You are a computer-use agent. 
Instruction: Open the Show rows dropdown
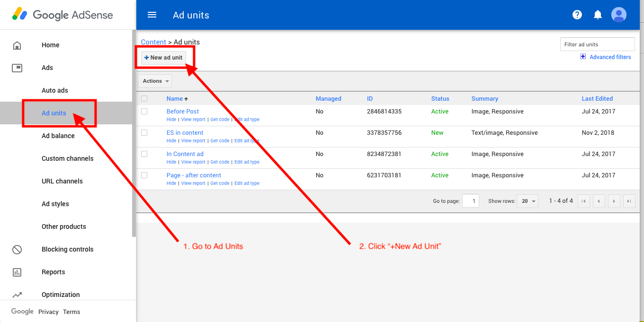tap(528, 201)
